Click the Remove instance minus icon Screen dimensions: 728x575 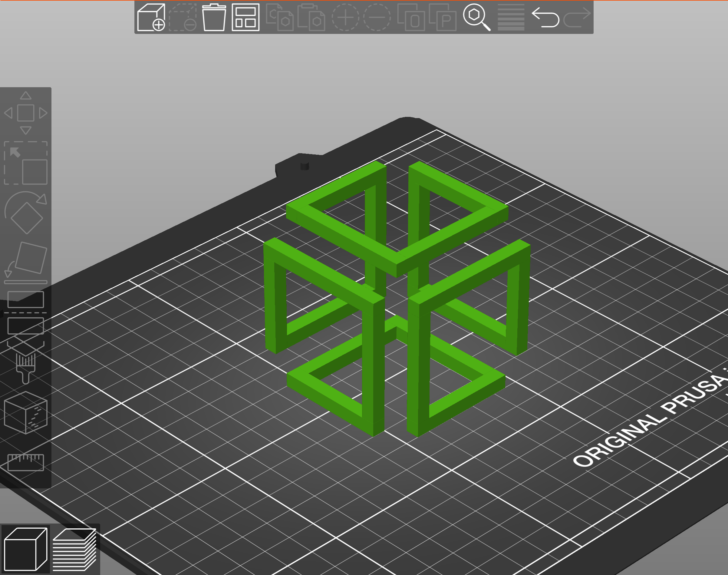coord(377,17)
